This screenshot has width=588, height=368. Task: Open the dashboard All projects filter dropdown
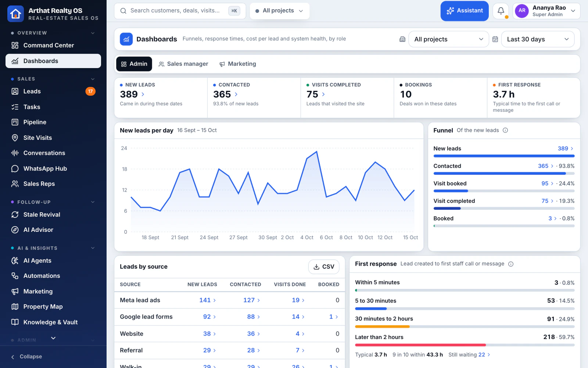[x=449, y=39]
